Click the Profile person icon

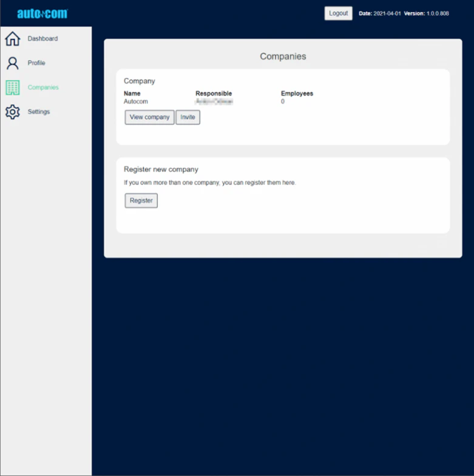tap(12, 63)
